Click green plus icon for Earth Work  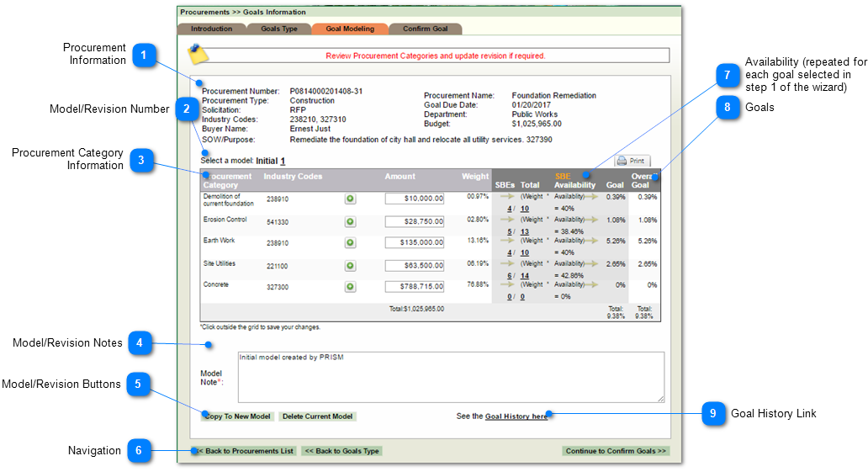pyautogui.click(x=350, y=243)
